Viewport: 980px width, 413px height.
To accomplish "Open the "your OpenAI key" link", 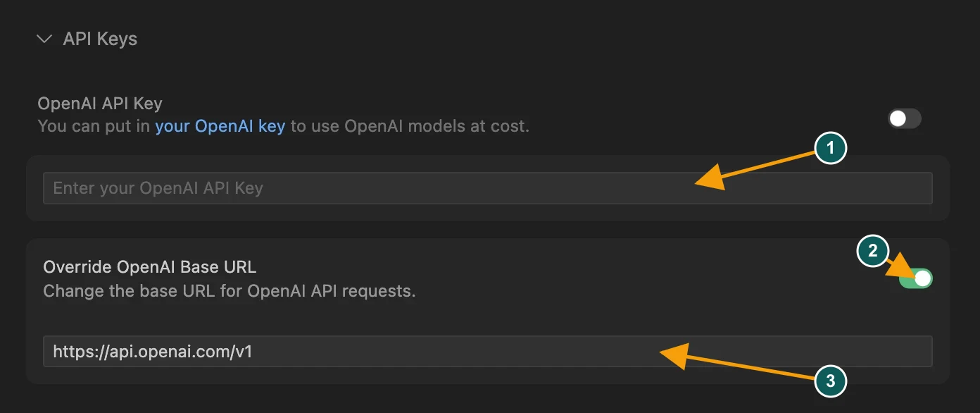I will (x=220, y=127).
